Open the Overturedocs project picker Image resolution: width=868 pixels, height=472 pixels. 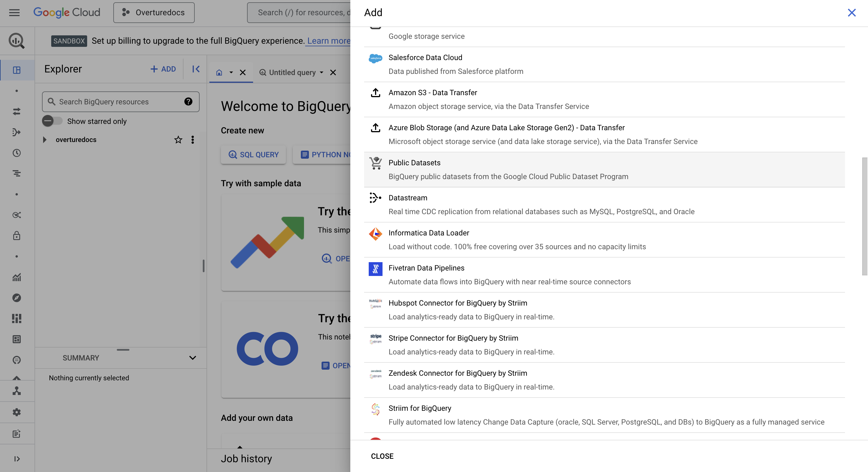pos(154,13)
